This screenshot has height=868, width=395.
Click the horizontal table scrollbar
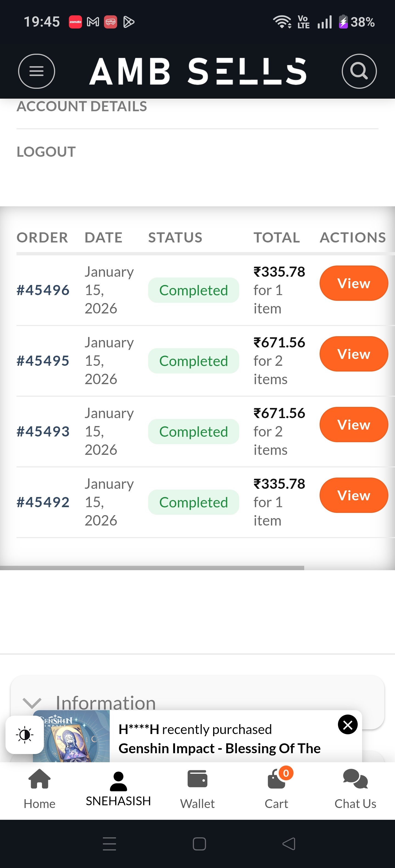point(152,568)
